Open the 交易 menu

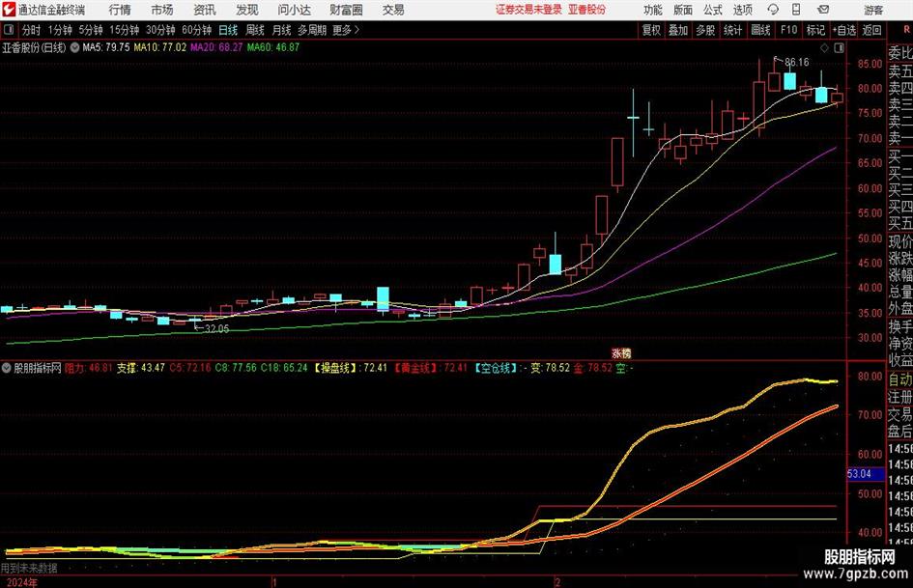(x=393, y=10)
